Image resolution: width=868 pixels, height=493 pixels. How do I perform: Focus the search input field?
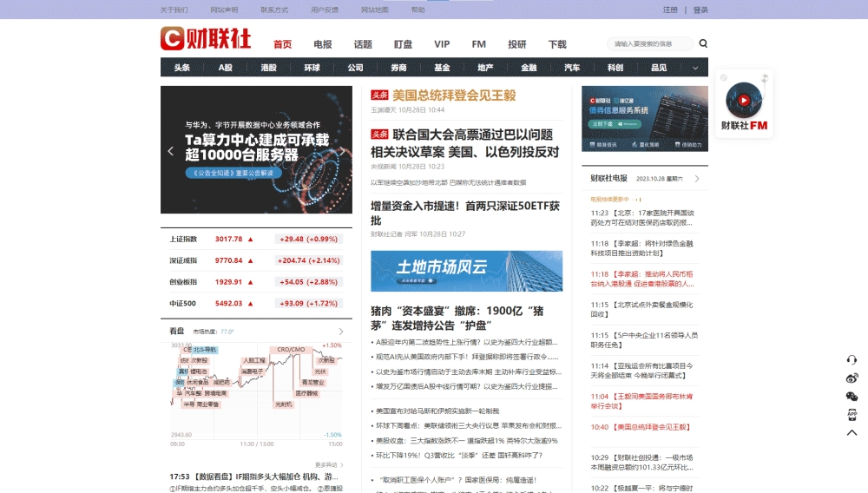[650, 43]
